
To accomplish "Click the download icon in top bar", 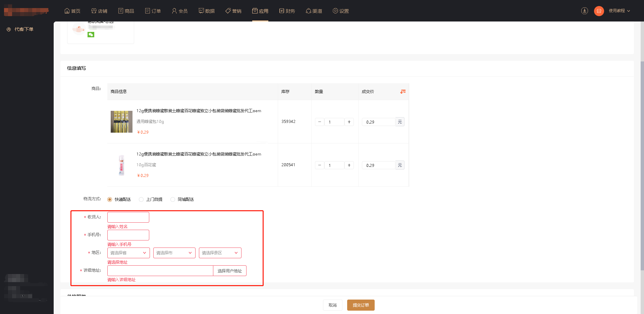I will click(584, 11).
